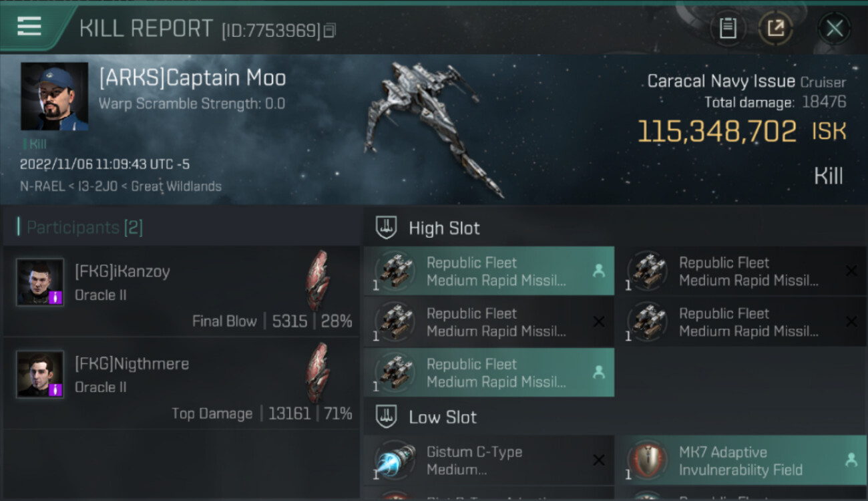Image resolution: width=868 pixels, height=501 pixels.
Task: Open iKanzoy's character portrait
Action: [40, 282]
